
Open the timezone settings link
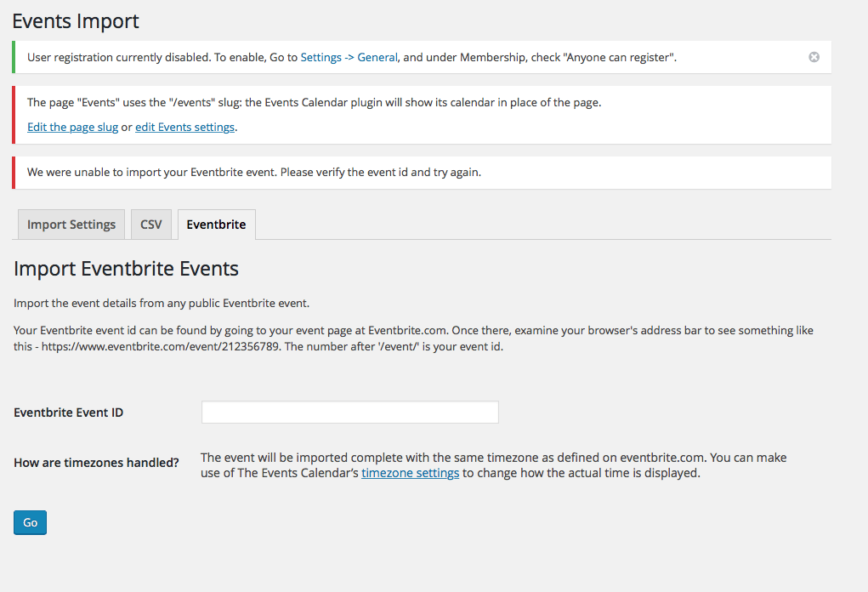click(410, 473)
